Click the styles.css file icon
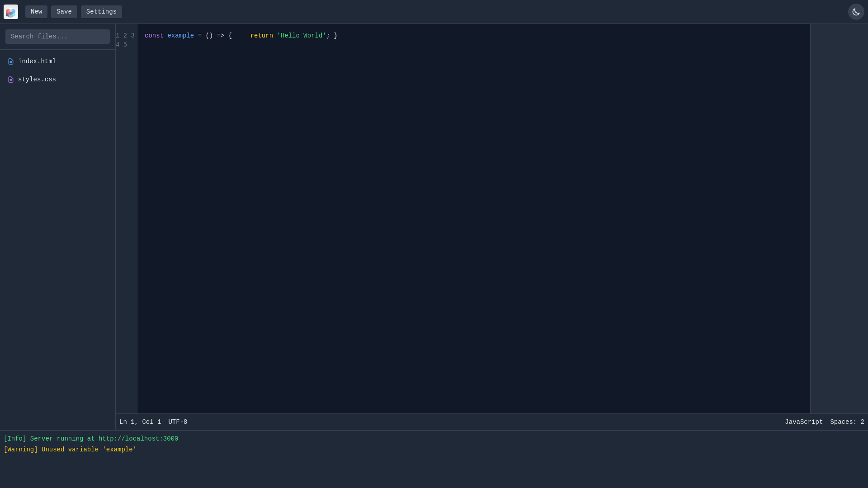 point(11,80)
